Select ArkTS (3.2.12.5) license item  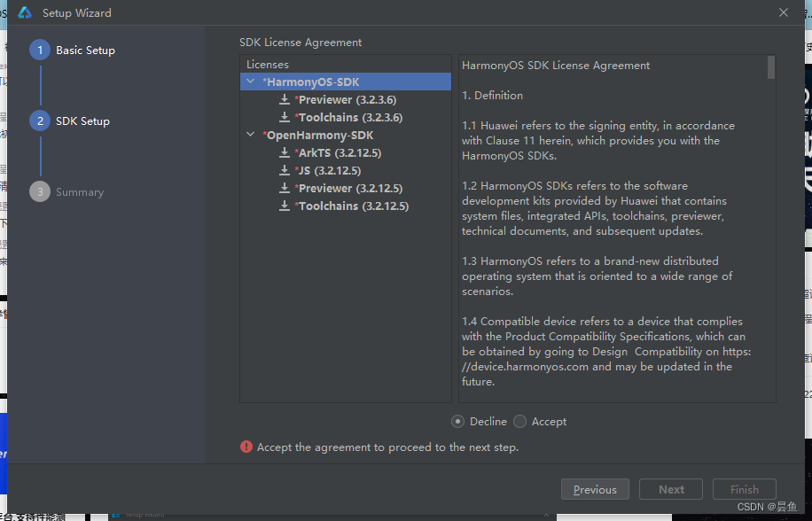pyautogui.click(x=338, y=153)
